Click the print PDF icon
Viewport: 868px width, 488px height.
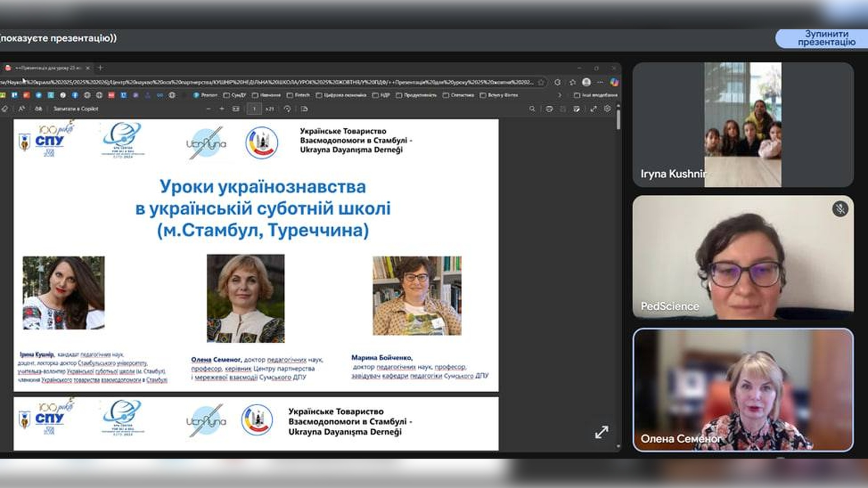click(x=549, y=109)
